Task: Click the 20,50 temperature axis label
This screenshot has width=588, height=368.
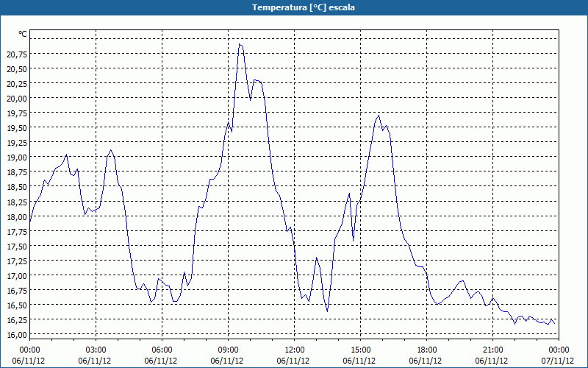Action: click(17, 68)
